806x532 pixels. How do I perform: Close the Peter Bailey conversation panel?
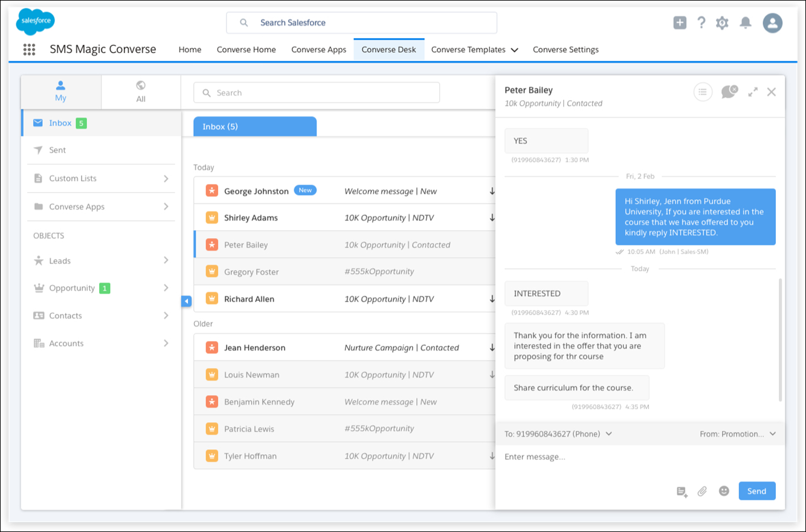772,92
